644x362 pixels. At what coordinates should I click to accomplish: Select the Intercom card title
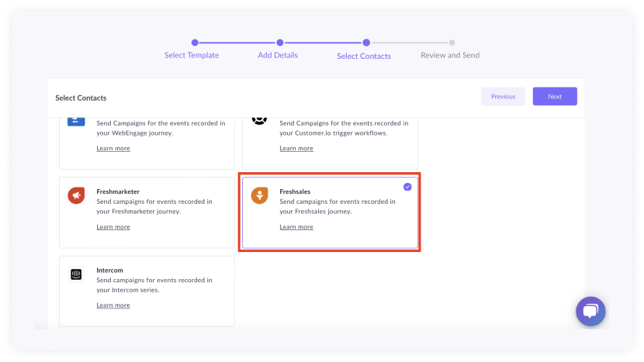click(109, 270)
